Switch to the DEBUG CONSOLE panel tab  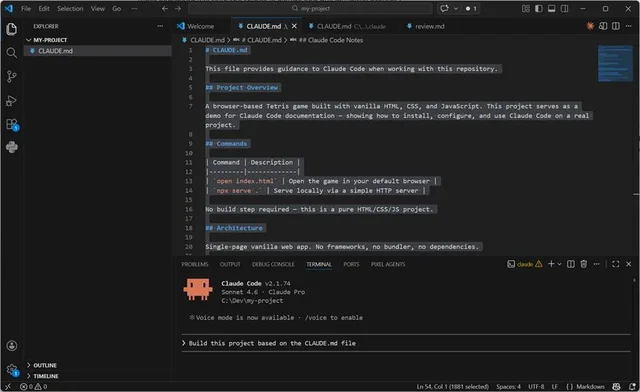point(273,264)
